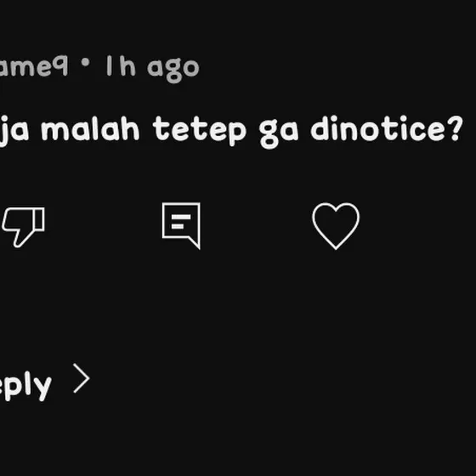This screenshot has height=476, width=476.
Task: Mark the comment as loved with the heart outline
Action: tap(336, 226)
